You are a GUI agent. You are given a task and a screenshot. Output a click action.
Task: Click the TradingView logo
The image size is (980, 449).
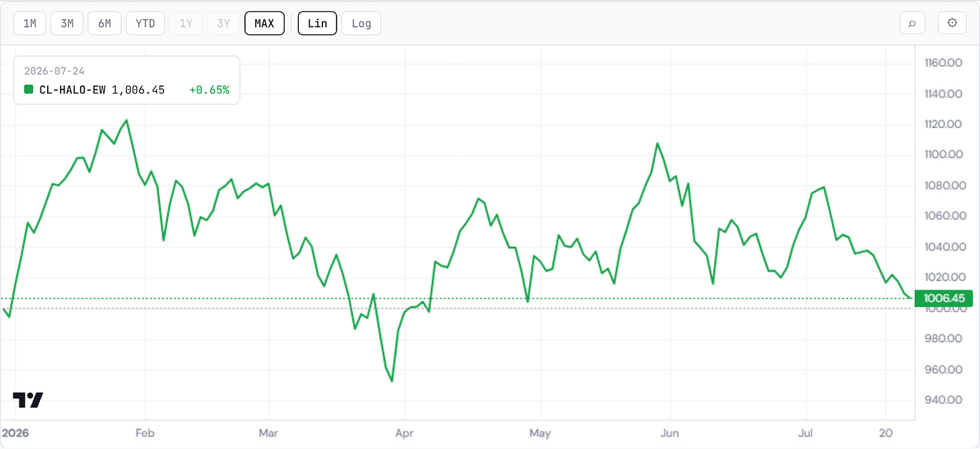click(x=28, y=400)
